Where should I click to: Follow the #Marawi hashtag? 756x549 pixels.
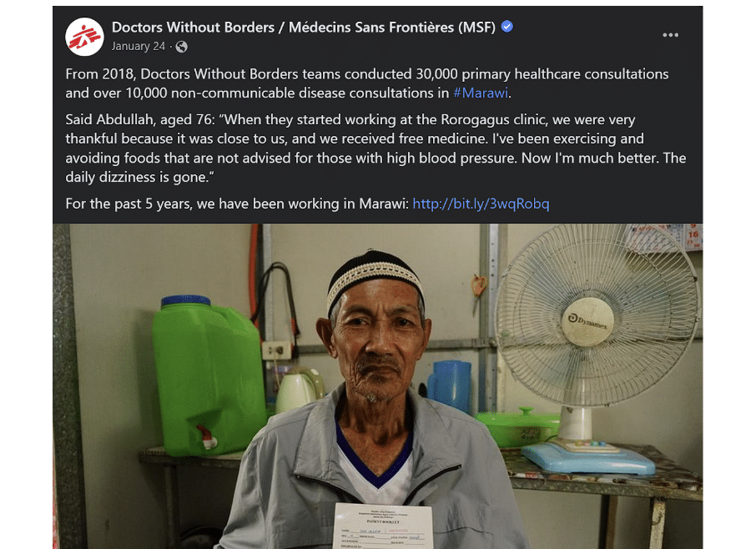pyautogui.click(x=481, y=93)
